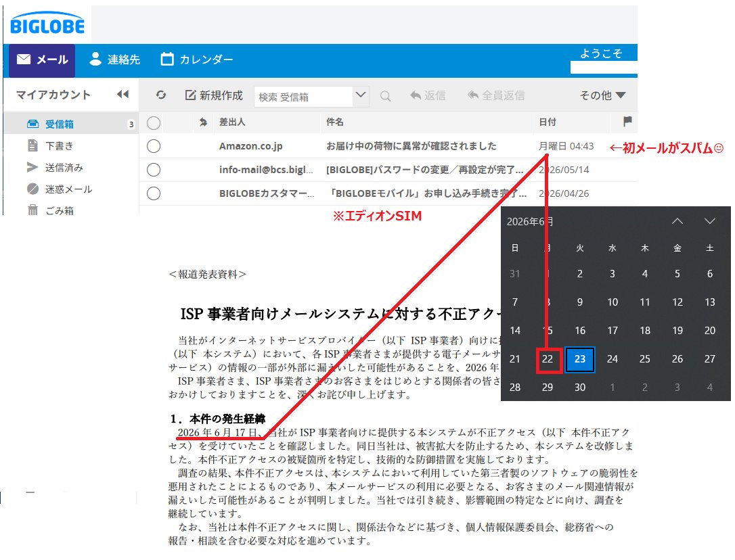Click the flag column header icon

627,122
